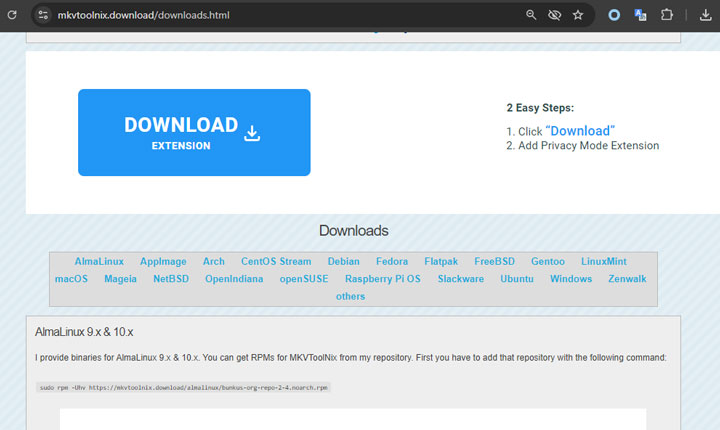Viewport: 720px width, 430px height.
Task: Go to the FreeBSD downloads link
Action: 494,261
